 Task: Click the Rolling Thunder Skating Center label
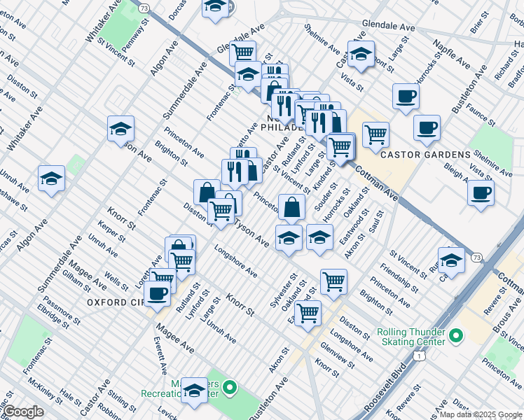[x=411, y=337]
